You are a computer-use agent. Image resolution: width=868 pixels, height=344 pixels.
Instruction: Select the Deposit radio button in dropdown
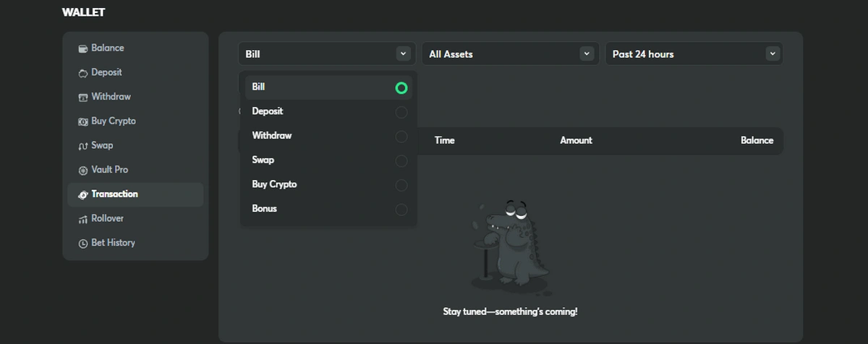(x=401, y=112)
